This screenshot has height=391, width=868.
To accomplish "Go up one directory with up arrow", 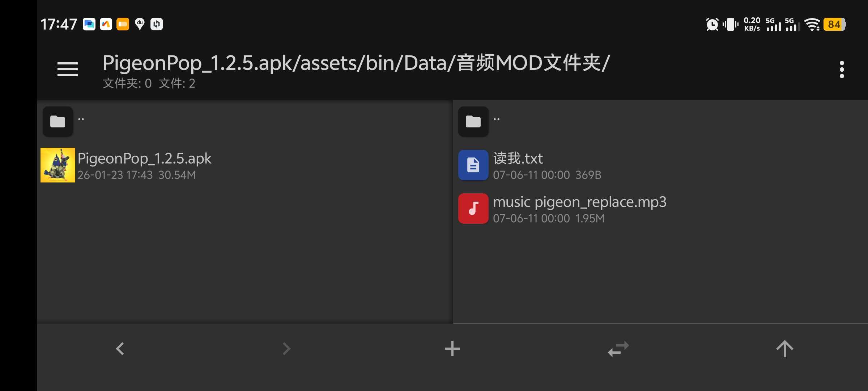I will point(784,349).
